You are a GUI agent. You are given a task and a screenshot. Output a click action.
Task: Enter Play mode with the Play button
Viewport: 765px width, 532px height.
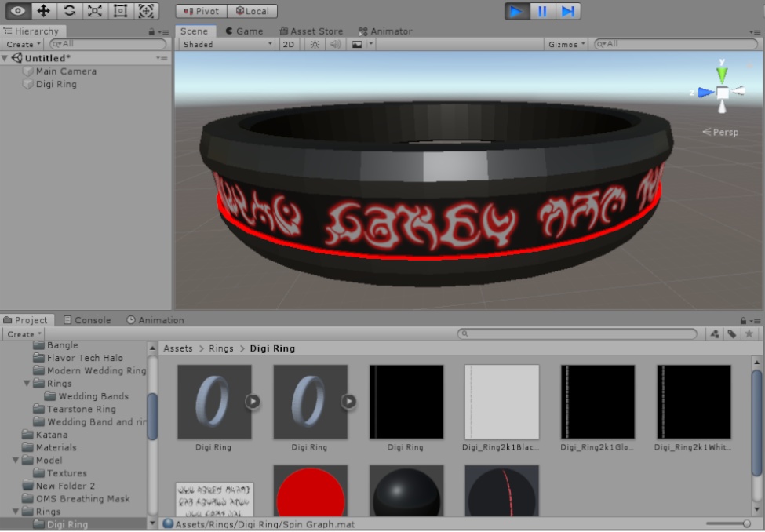[516, 11]
